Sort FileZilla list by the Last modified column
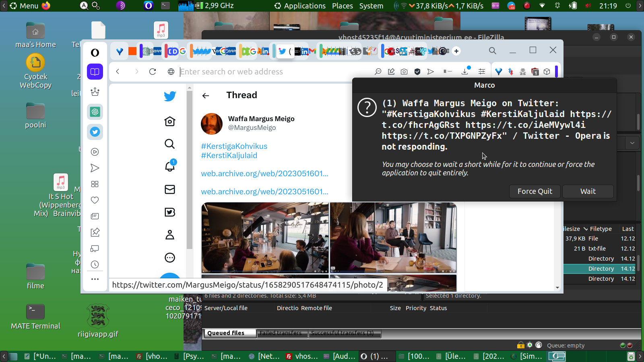Screen dimensions: 644x362 click(x=628, y=229)
